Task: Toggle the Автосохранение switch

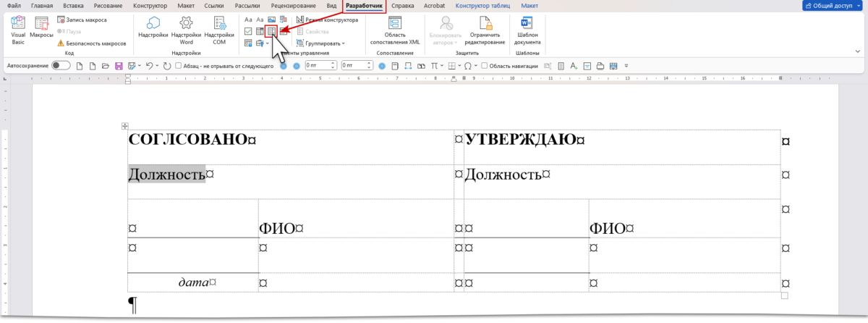Action: [61, 65]
